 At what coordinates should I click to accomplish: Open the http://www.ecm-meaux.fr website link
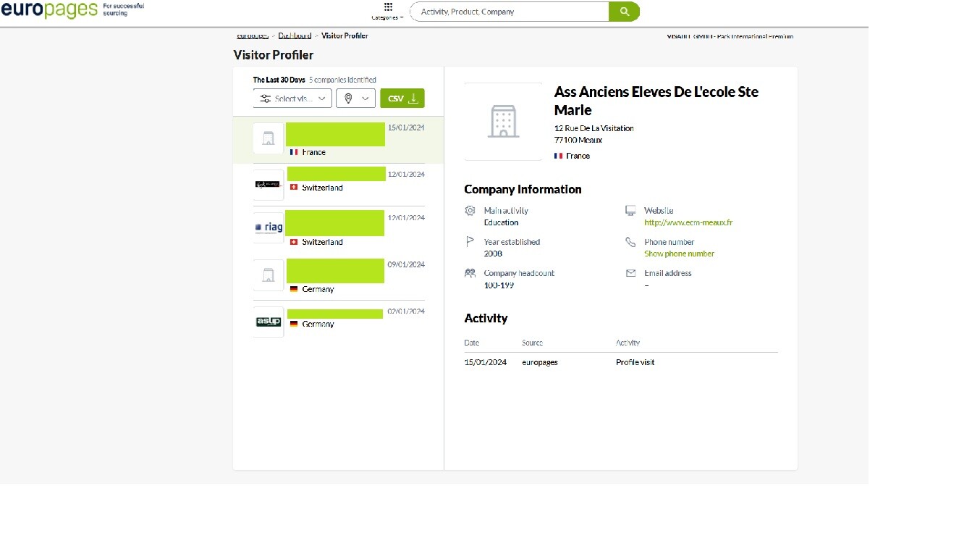pos(688,222)
